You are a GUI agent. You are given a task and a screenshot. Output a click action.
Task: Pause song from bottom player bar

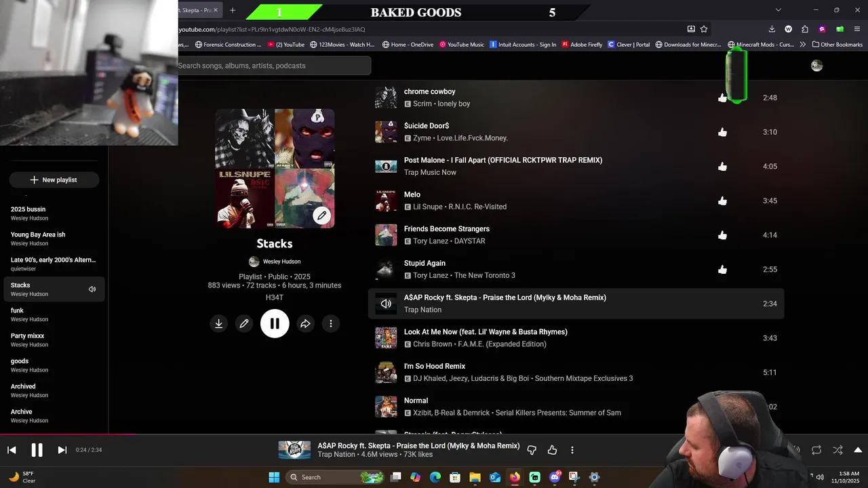pyautogui.click(x=37, y=450)
